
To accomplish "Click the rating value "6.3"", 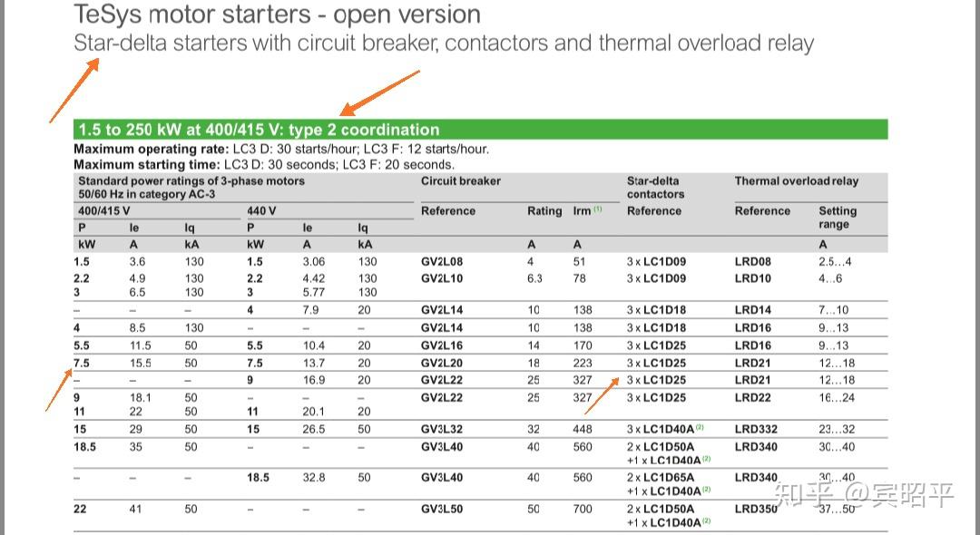I will click(534, 278).
